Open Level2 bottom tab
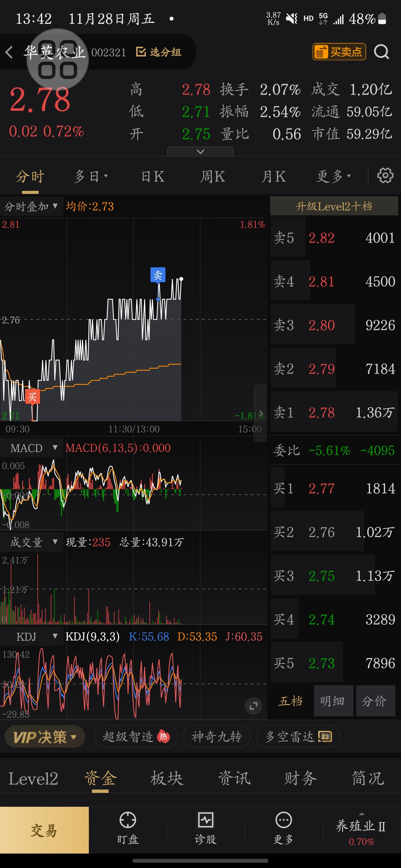The height and width of the screenshot is (868, 401). pos(33,779)
